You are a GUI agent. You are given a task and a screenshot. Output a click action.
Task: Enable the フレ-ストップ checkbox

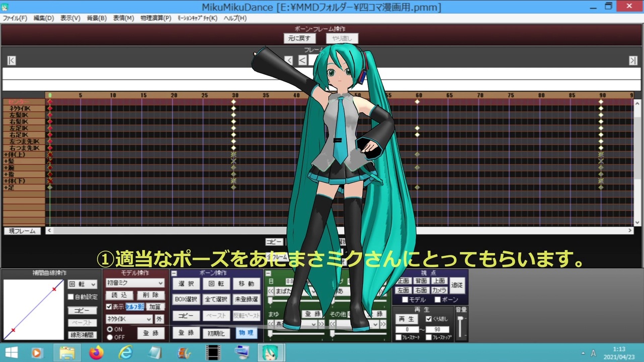[429, 337]
